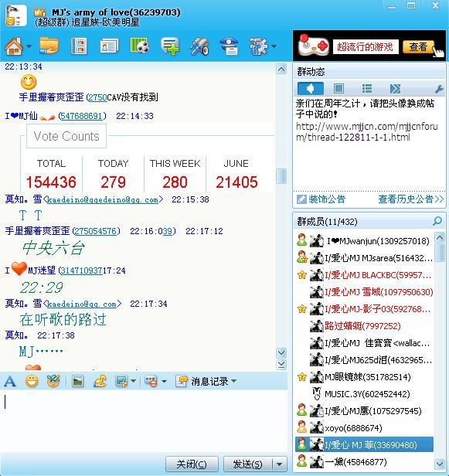Click the message block settings icon
Image resolution: width=449 pixels, height=476 pixels.
coord(151,381)
